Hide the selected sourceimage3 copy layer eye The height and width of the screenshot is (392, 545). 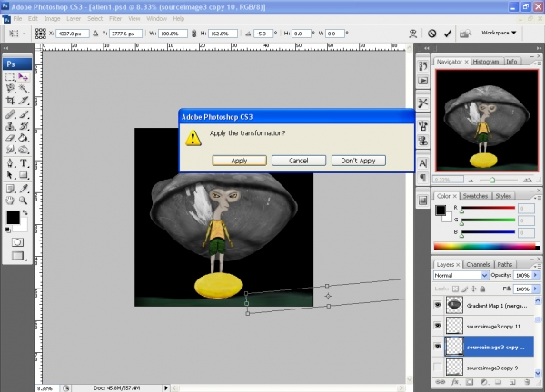click(x=438, y=346)
